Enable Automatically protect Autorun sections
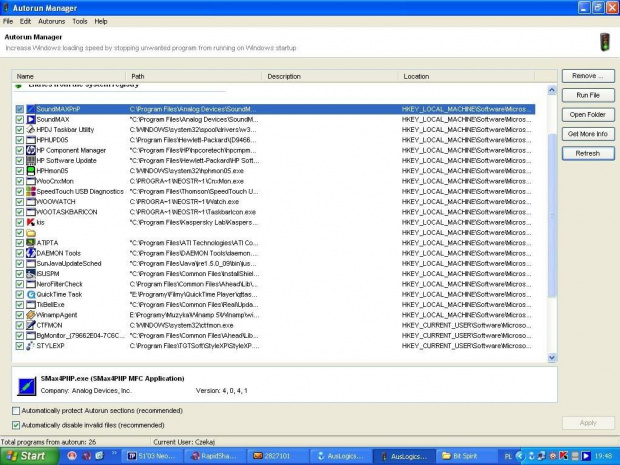620x465 pixels. click(16, 411)
